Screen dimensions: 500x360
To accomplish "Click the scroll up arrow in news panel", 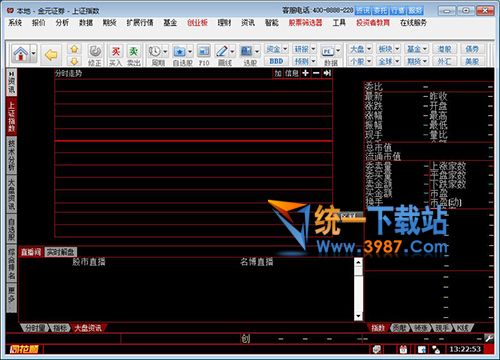I will [x=358, y=262].
